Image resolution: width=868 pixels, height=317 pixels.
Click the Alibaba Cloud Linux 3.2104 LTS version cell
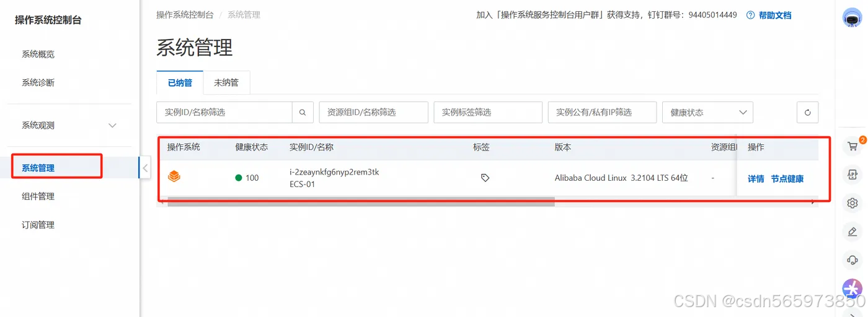(621, 178)
